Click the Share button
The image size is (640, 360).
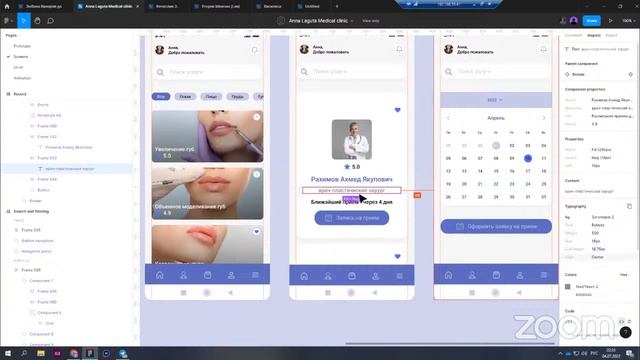pyautogui.click(x=591, y=20)
